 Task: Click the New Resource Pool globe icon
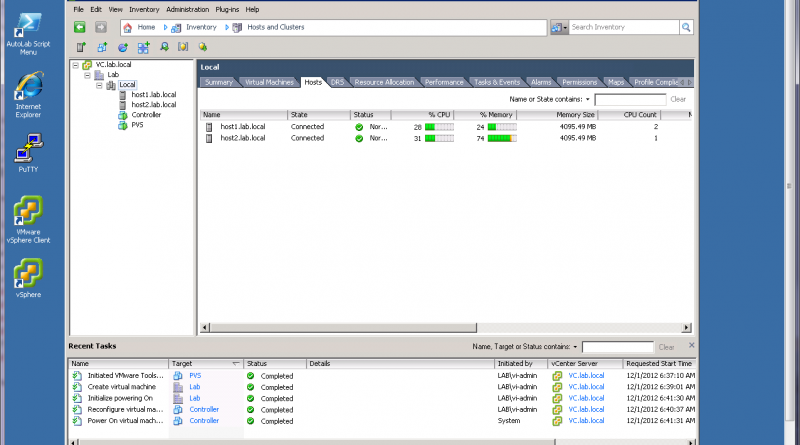coord(123,47)
